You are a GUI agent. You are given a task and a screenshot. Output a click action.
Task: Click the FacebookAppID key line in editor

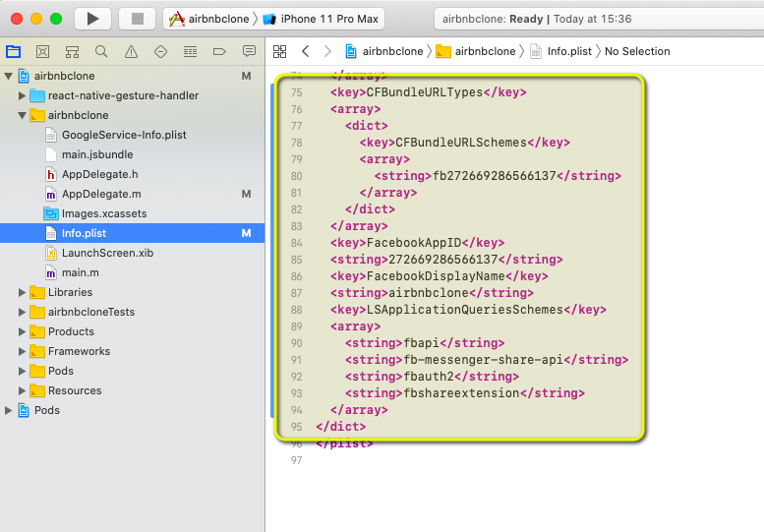(x=435, y=243)
